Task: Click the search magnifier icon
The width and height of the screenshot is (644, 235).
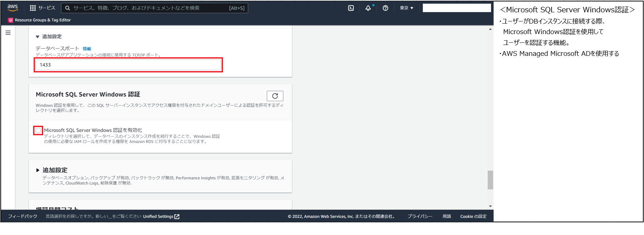Action: pyautogui.click(x=67, y=8)
